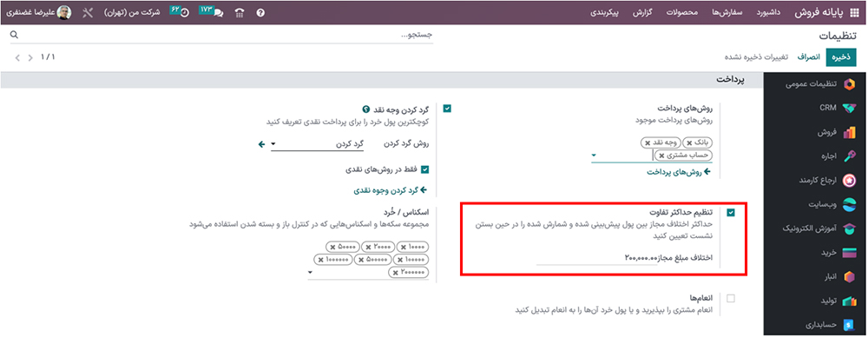
Task: Open تولید settings in the sidebar
Action: click(x=814, y=301)
